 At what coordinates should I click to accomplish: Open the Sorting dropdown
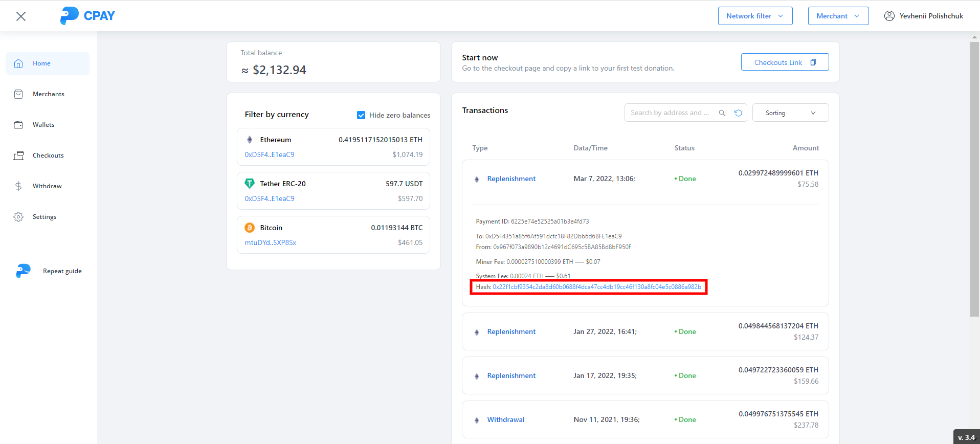pos(790,113)
